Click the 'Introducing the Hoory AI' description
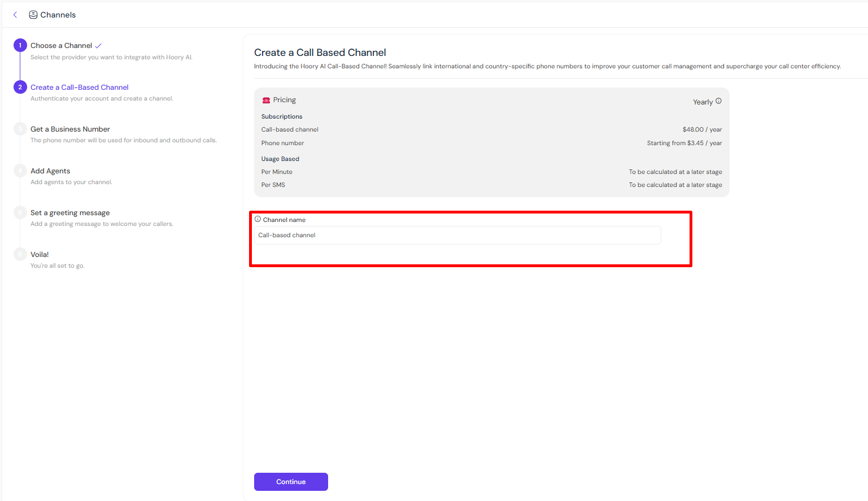This screenshot has width=868, height=501. tap(547, 66)
